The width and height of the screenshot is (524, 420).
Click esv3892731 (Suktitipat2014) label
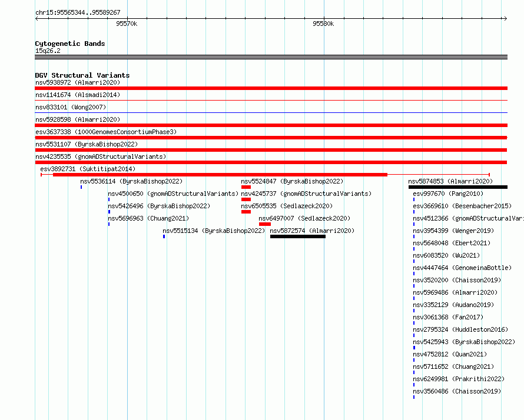pos(88,169)
